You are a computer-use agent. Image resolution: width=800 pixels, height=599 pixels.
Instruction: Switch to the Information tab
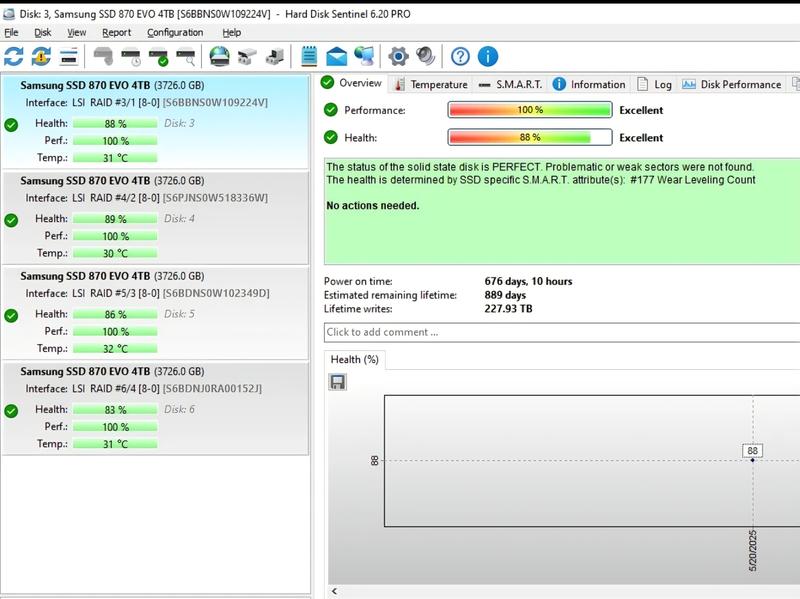coord(589,84)
